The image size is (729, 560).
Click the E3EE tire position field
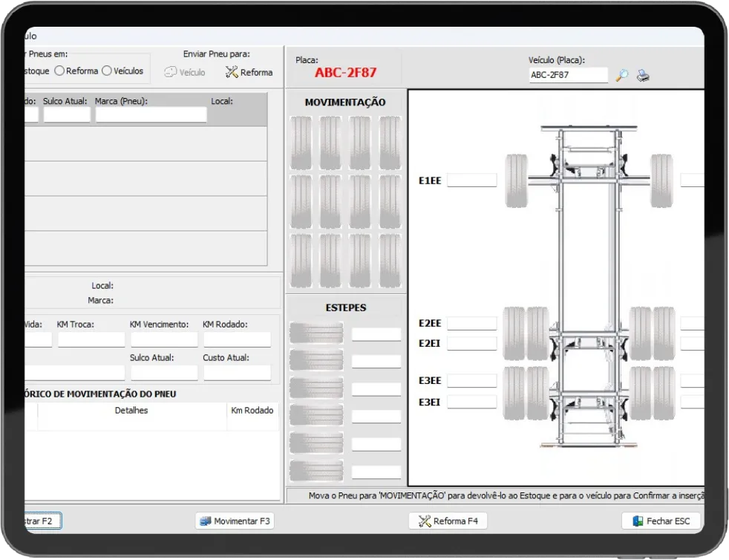point(472,380)
